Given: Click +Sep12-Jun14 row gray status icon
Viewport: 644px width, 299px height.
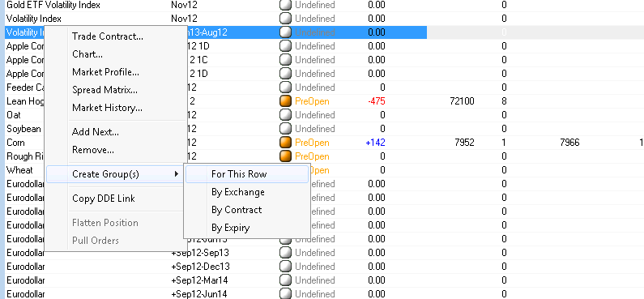Looking at the screenshot, I should point(285,294).
